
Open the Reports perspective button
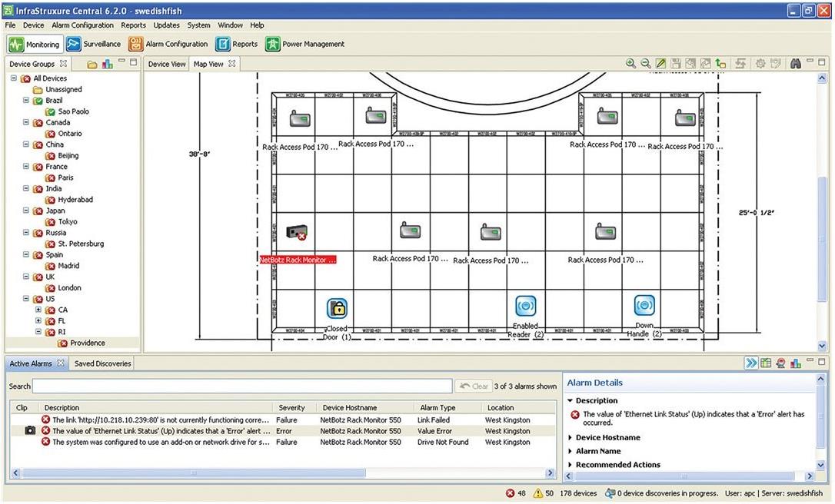click(237, 44)
